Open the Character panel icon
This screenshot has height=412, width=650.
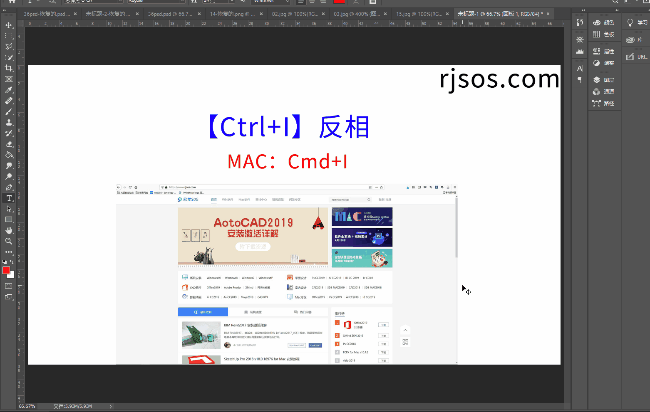point(580,68)
